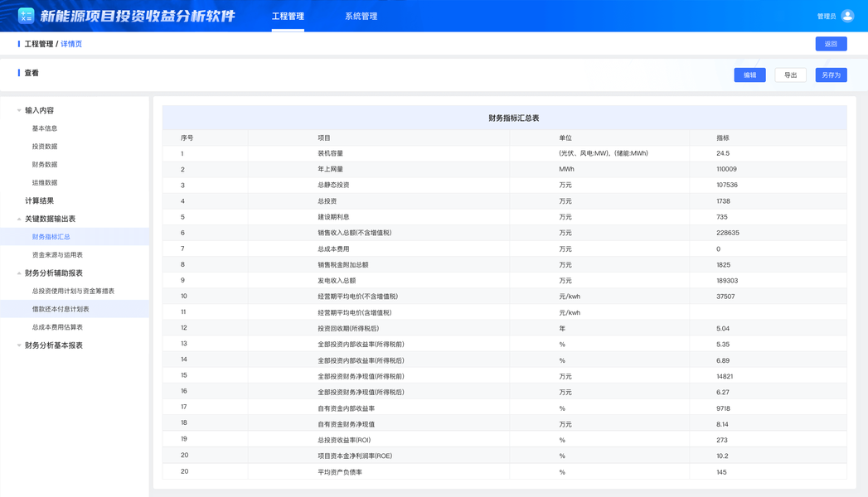The image size is (868, 497).
Task: Click the 建设期利息 row label
Action: tap(333, 217)
